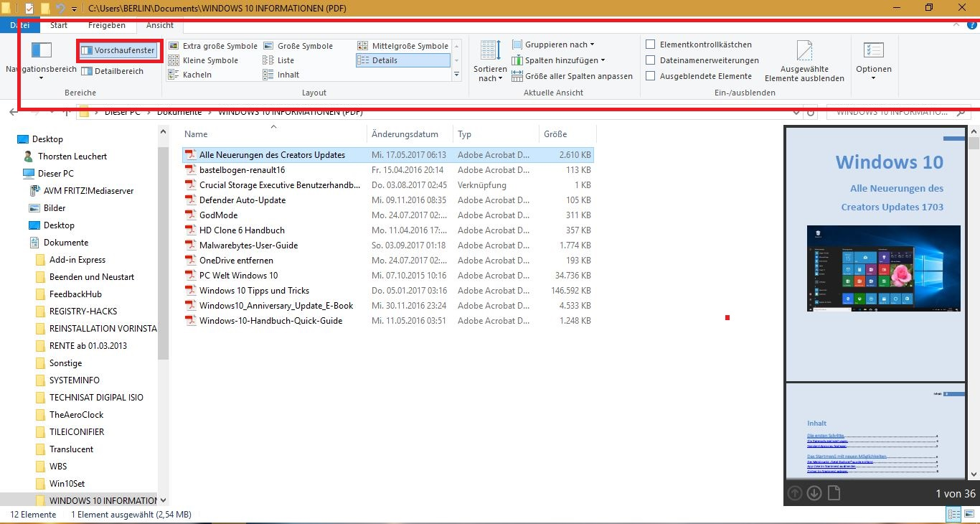Open the quick access toolbar customize arrow
The height and width of the screenshot is (524, 980).
click(75, 9)
